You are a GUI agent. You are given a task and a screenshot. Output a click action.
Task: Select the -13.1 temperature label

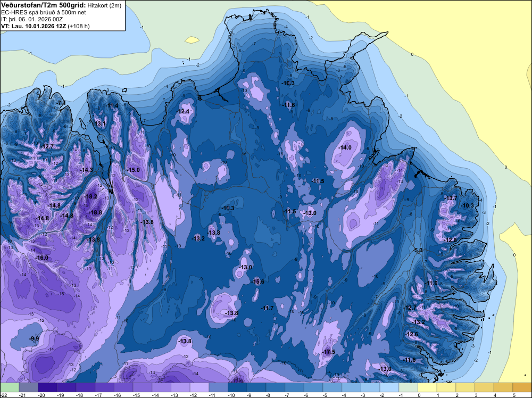point(100,123)
